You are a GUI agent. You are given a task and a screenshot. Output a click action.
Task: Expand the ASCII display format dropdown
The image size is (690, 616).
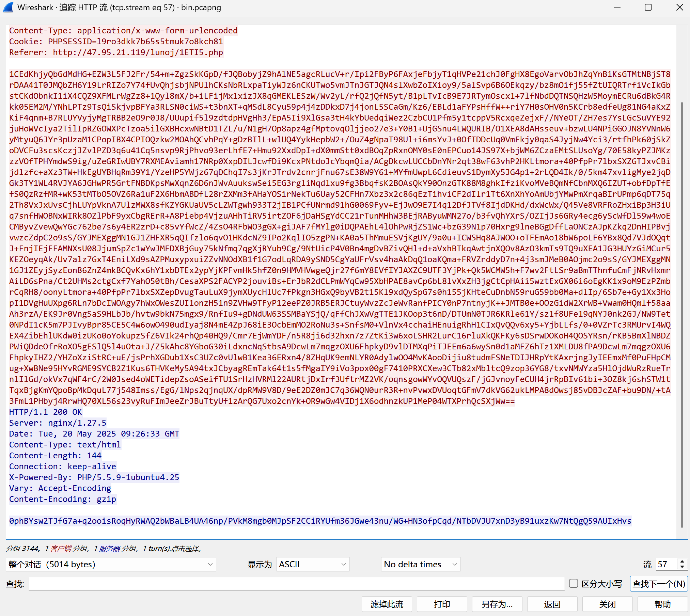tap(312, 564)
